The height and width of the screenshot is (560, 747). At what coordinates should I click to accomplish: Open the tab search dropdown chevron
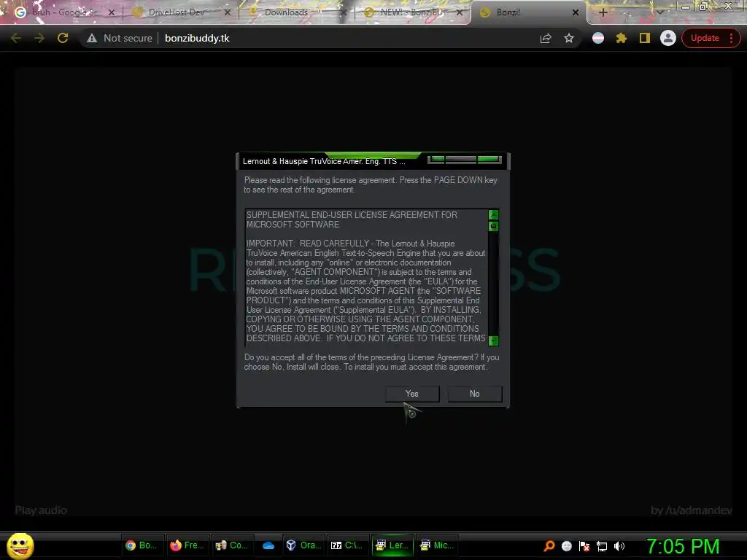(659, 12)
